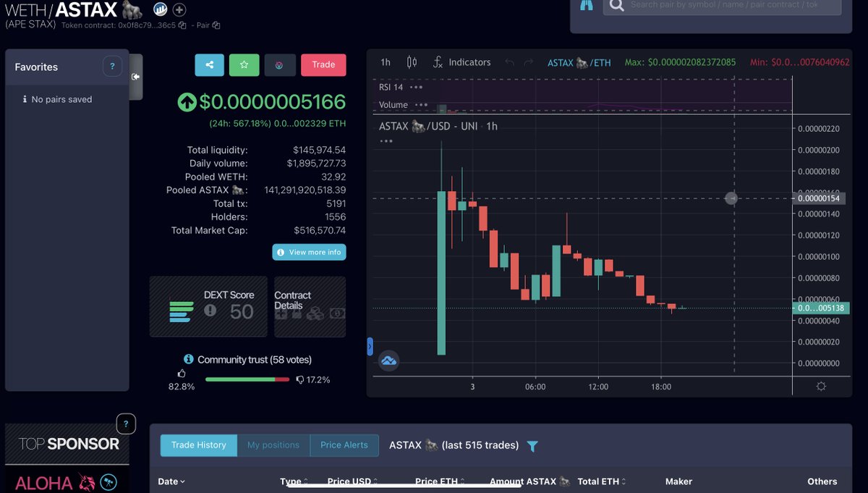Open the DEXT Score card
The image size is (868, 493).
[x=208, y=307]
